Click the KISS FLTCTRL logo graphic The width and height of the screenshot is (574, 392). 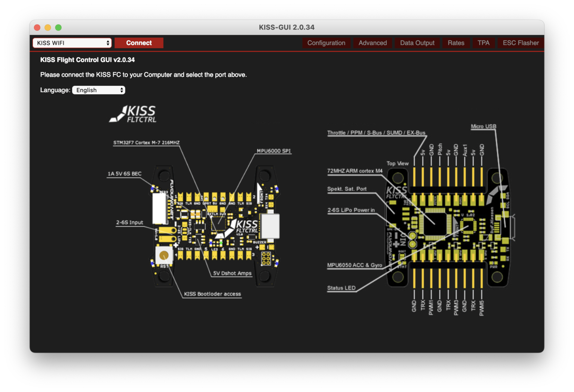[x=133, y=114]
